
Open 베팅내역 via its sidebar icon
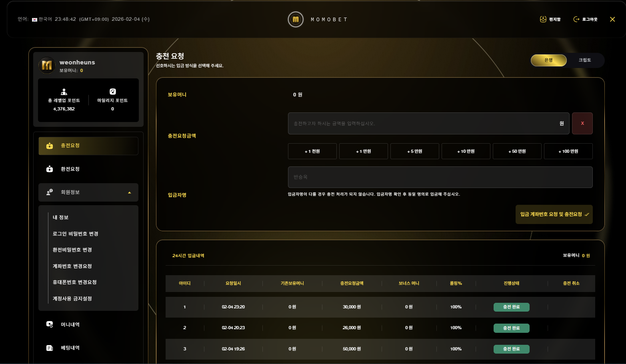coord(50,348)
